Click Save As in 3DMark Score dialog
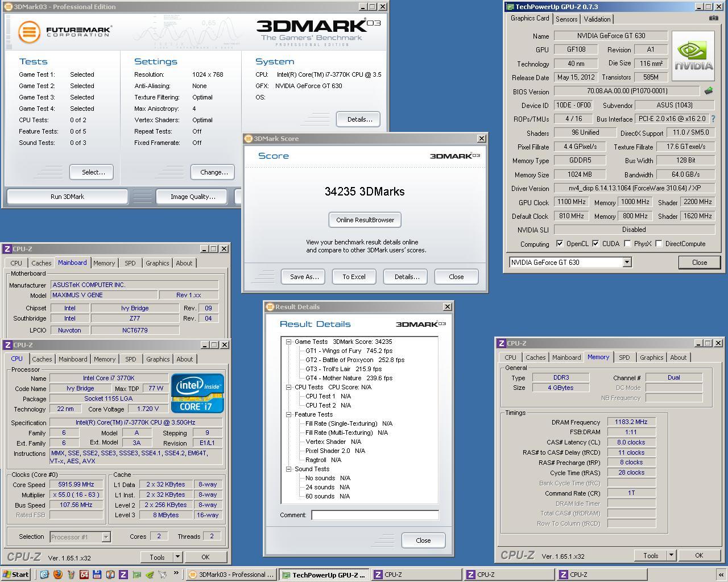Viewport: 728px width, 582px height. pos(304,277)
